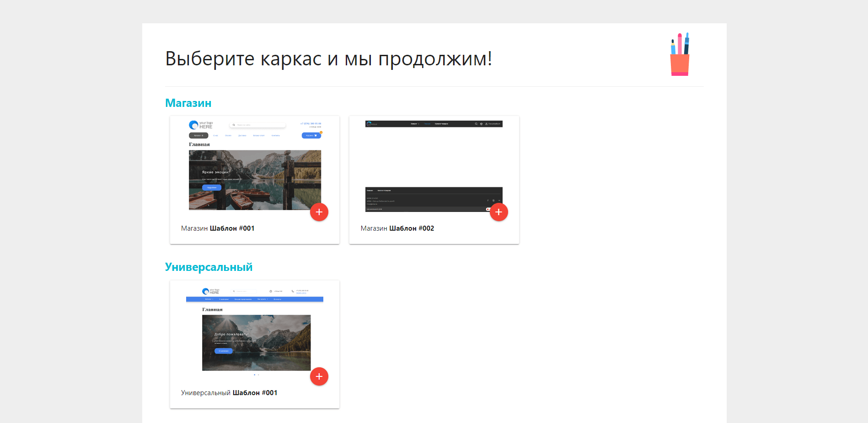This screenshot has height=423, width=868.
Task: Click the 'Универсальный' section heading
Action: [209, 267]
